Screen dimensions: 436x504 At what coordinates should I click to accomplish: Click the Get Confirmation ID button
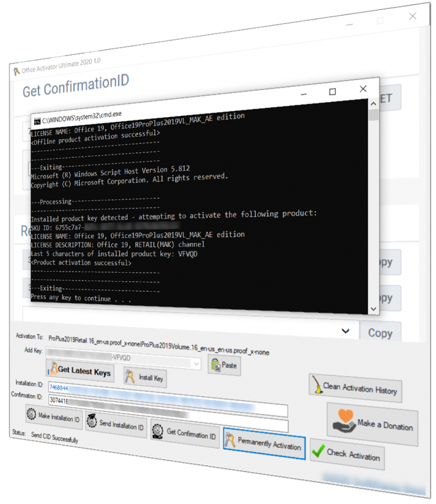coord(185,432)
